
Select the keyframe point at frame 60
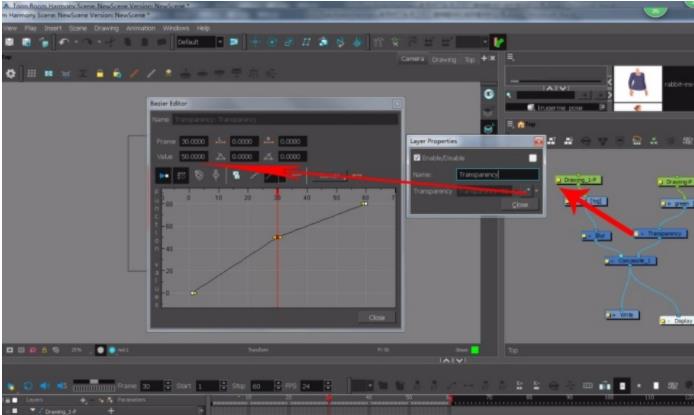[x=364, y=204]
